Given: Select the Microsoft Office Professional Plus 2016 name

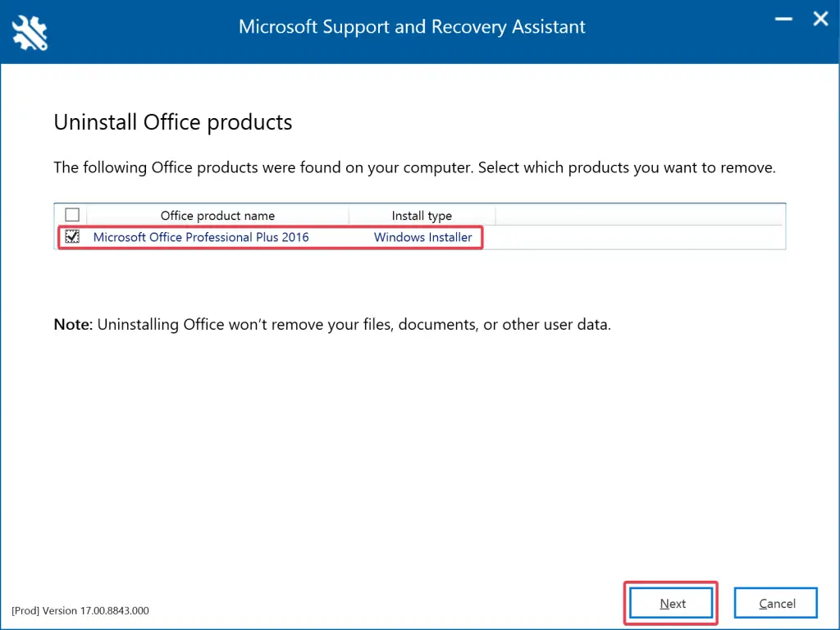Looking at the screenshot, I should [201, 237].
